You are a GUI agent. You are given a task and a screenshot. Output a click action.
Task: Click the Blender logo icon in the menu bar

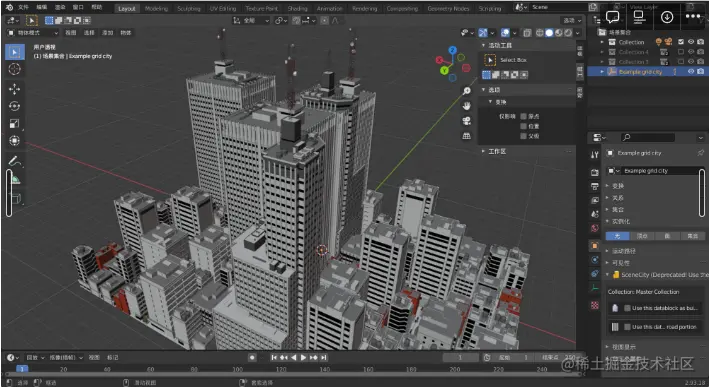click(x=9, y=7)
